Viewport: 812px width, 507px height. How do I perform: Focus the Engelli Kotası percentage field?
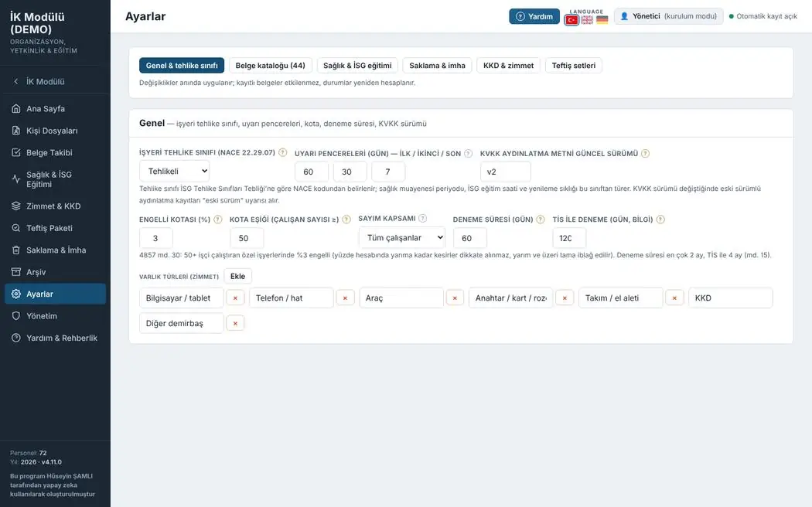(156, 238)
